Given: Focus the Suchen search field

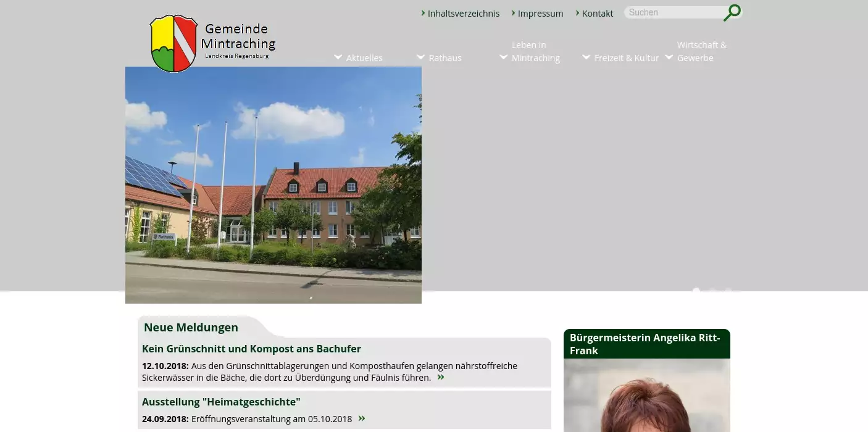Looking at the screenshot, I should [673, 12].
